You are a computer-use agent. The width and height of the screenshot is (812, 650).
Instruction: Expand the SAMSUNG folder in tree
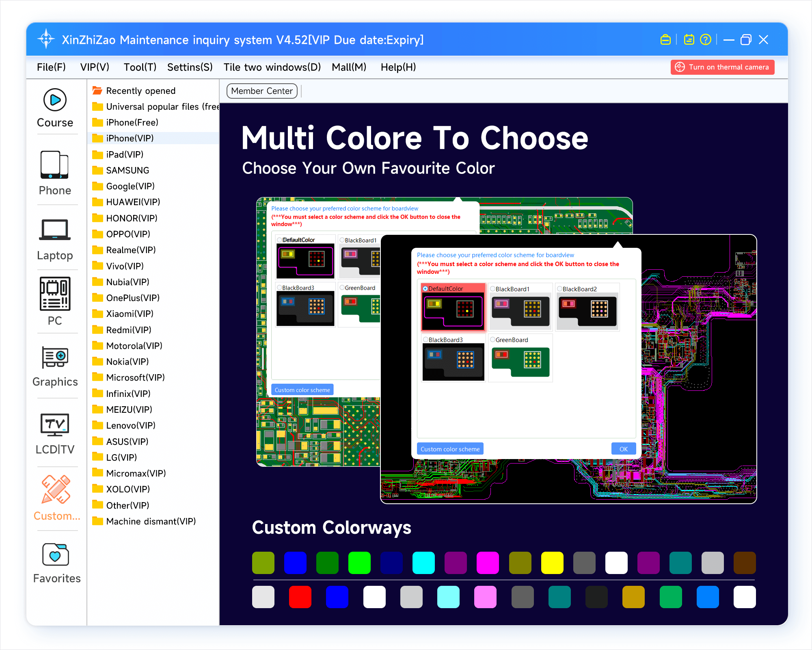point(127,170)
